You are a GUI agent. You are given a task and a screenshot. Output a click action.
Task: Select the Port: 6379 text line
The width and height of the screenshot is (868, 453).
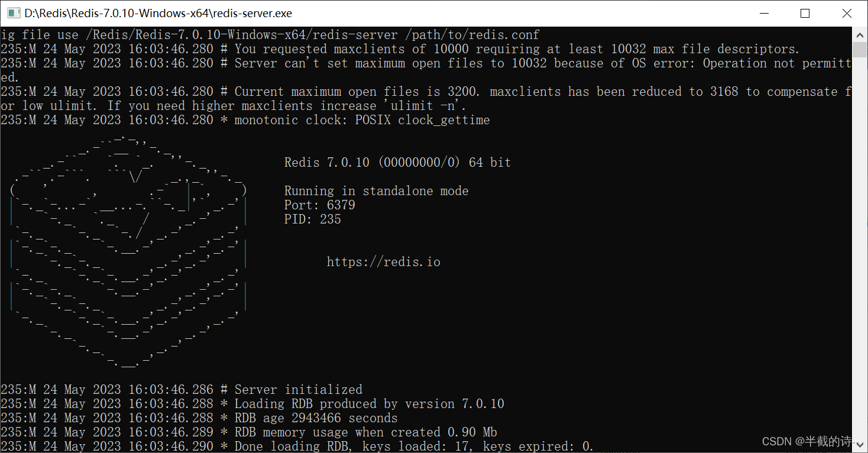[x=319, y=205]
